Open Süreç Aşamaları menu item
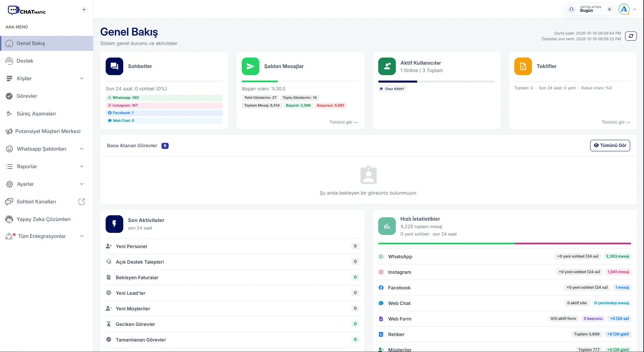644x352 pixels. (47, 114)
